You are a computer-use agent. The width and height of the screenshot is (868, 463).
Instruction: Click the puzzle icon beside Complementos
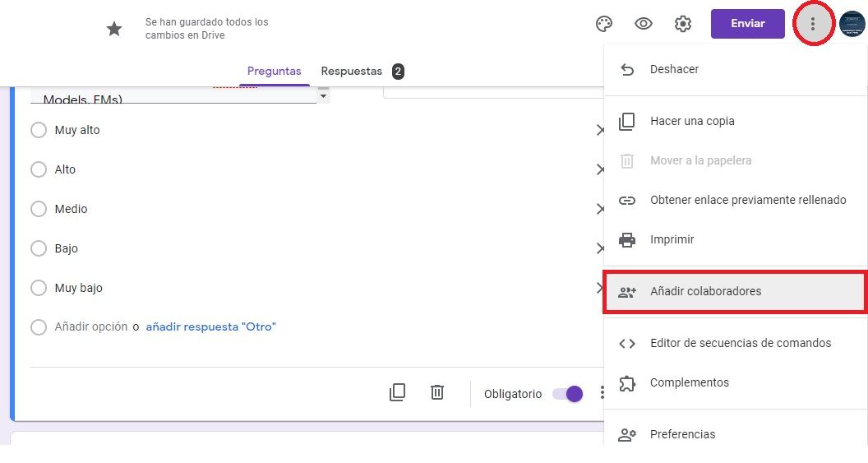coord(626,383)
